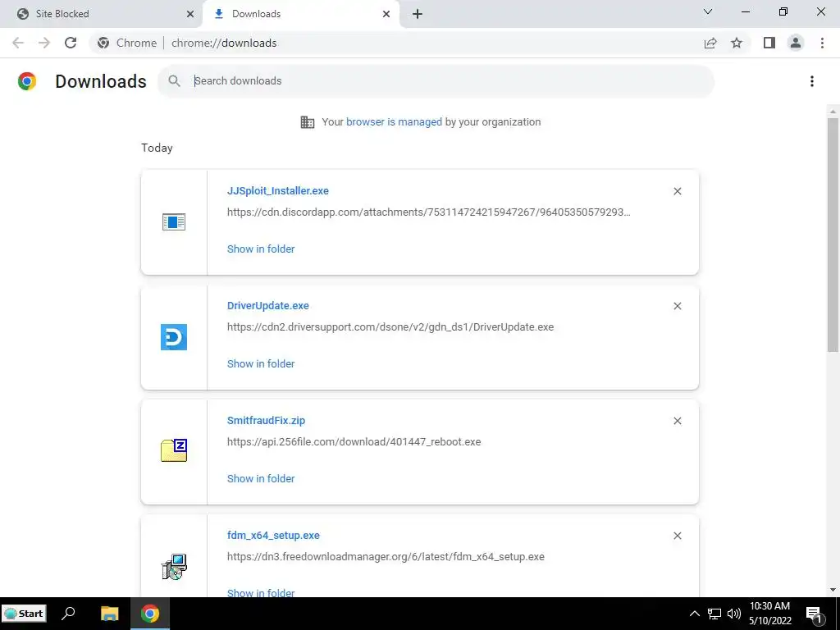Open Chrome's three-dot main menu
Viewport: 840px width, 630px height.
tap(822, 43)
